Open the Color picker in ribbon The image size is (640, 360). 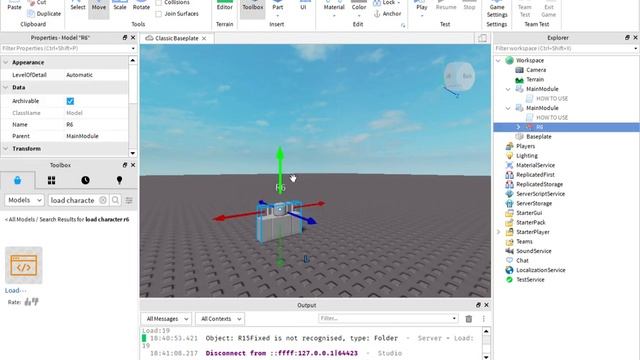[x=359, y=8]
